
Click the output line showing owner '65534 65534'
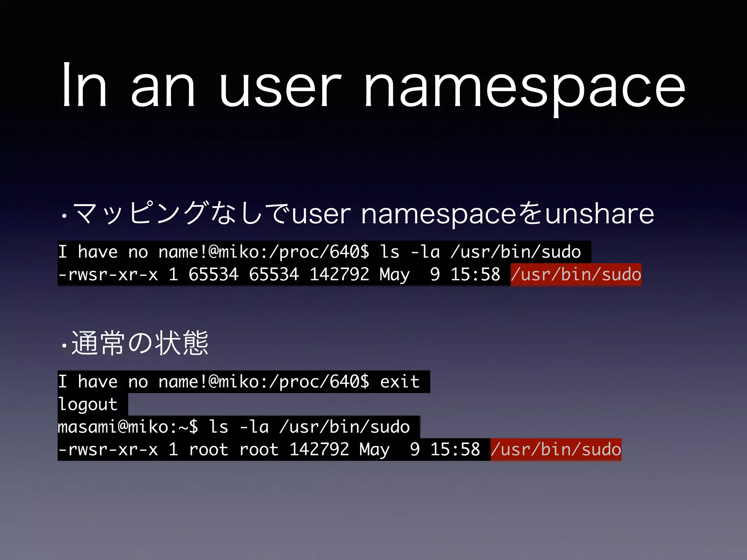tap(349, 275)
